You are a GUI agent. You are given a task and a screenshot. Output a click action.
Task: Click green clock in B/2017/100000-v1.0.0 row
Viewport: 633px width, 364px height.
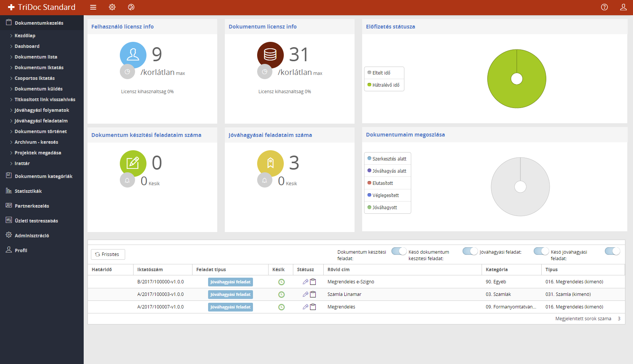pyautogui.click(x=282, y=282)
